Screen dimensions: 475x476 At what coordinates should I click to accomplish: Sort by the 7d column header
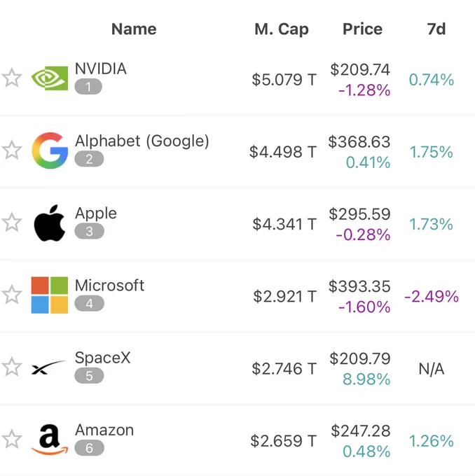(x=436, y=29)
